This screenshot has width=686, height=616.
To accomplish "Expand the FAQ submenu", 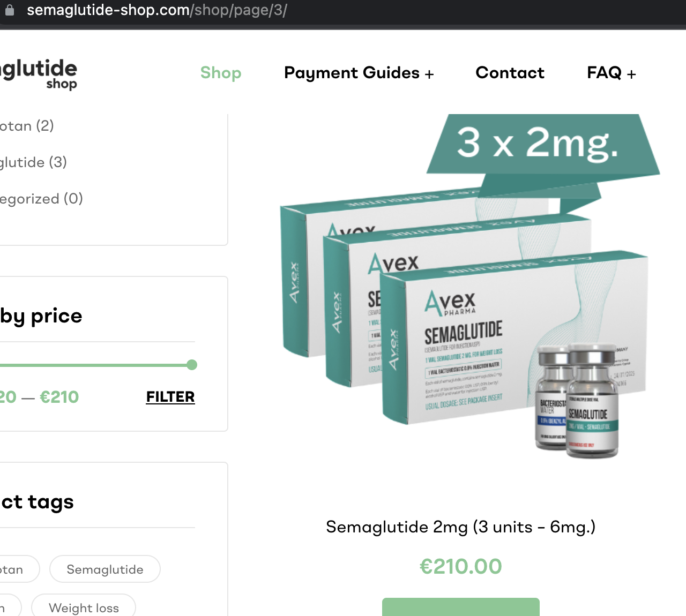I will [x=611, y=73].
